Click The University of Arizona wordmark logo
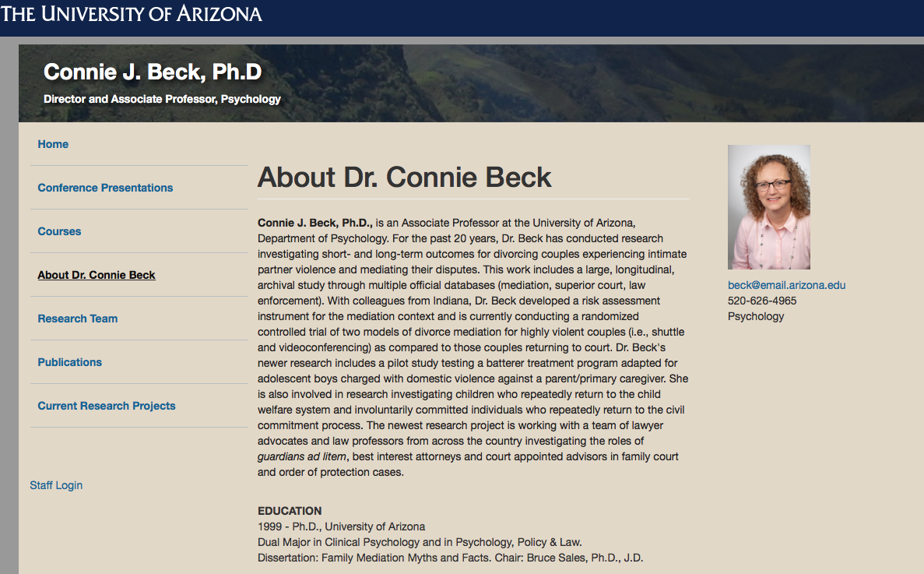 132,14
